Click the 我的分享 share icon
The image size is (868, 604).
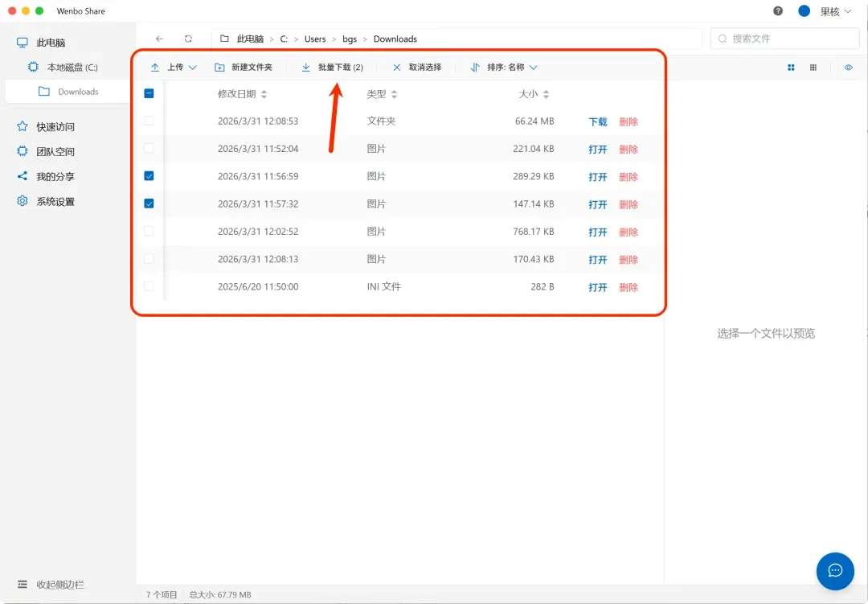pyautogui.click(x=23, y=176)
